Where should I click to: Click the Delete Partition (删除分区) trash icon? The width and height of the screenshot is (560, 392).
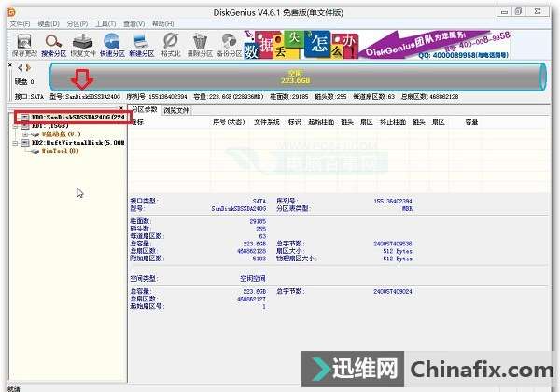pos(200,46)
